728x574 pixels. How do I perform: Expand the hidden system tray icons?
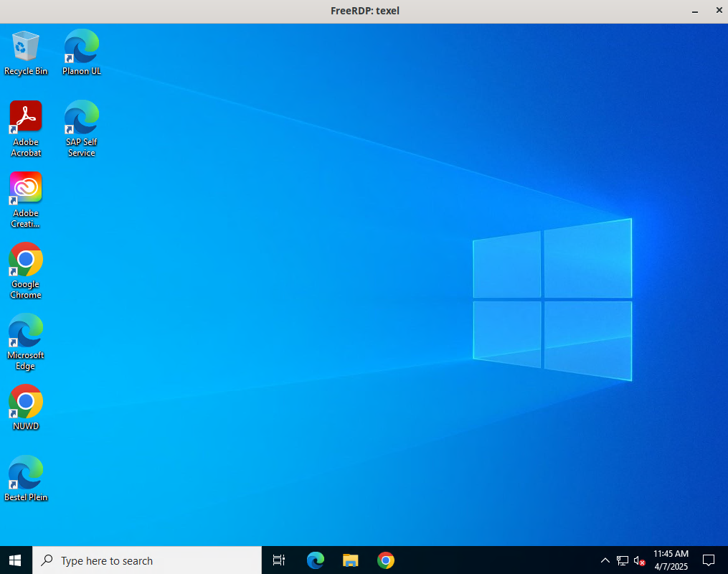click(x=605, y=560)
